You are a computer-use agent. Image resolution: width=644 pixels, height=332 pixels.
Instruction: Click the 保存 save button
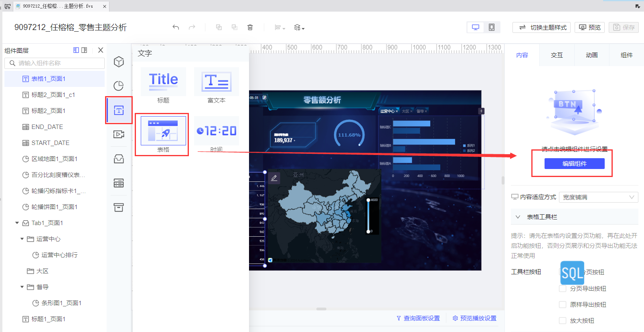(624, 27)
